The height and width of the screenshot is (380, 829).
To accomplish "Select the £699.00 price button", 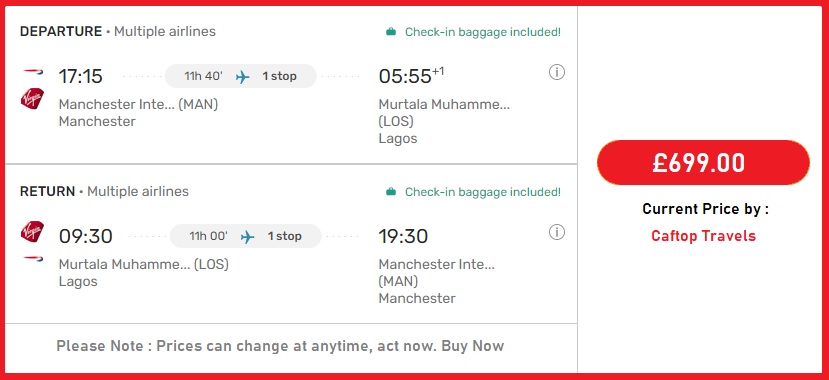I will point(703,163).
